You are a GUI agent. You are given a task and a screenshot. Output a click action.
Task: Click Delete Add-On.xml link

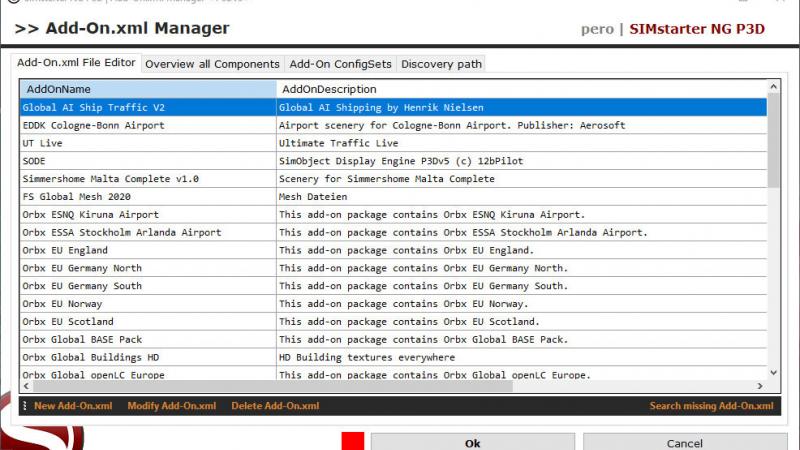click(x=275, y=406)
